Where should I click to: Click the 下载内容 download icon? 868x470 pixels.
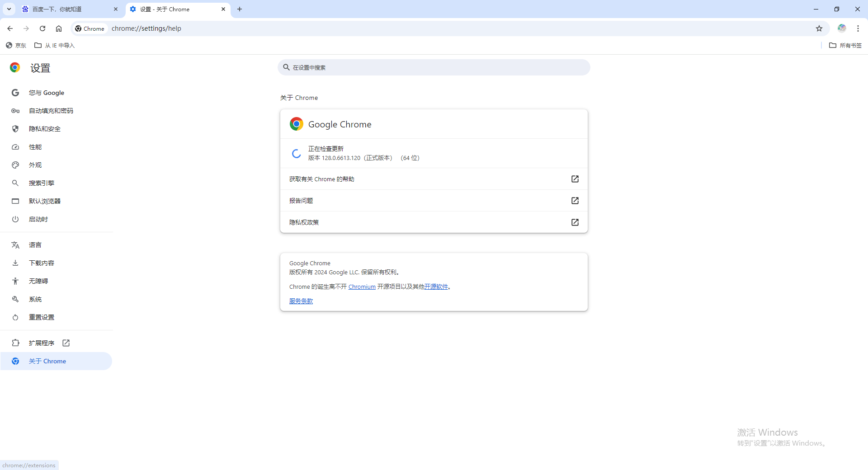(x=15, y=263)
